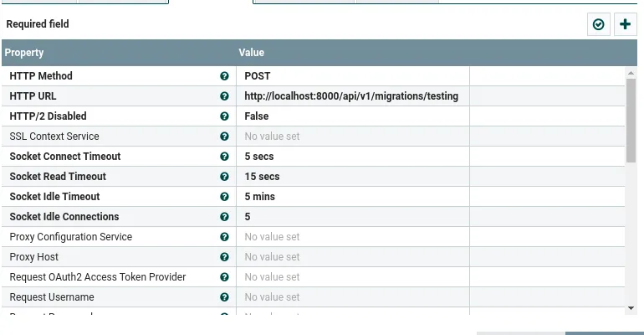Click SSL Context Service help icon
This screenshot has height=335, width=644.
[x=224, y=137]
